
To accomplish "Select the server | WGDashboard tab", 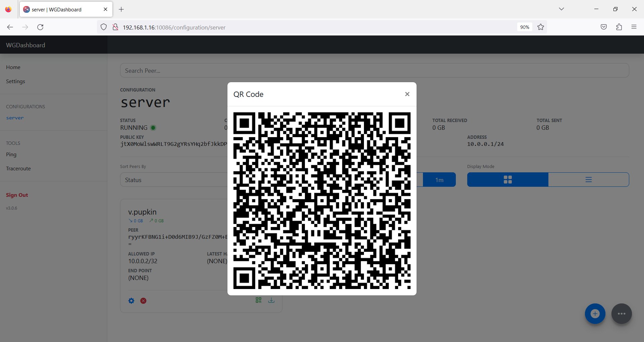I will click(x=66, y=9).
